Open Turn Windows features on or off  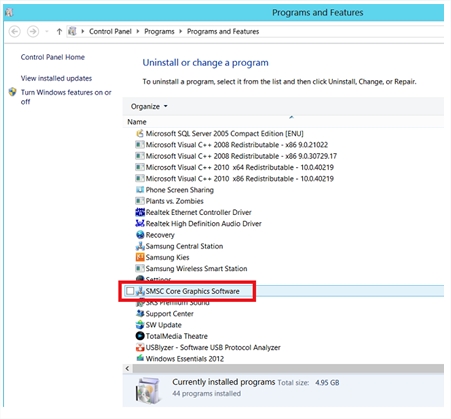click(66, 97)
